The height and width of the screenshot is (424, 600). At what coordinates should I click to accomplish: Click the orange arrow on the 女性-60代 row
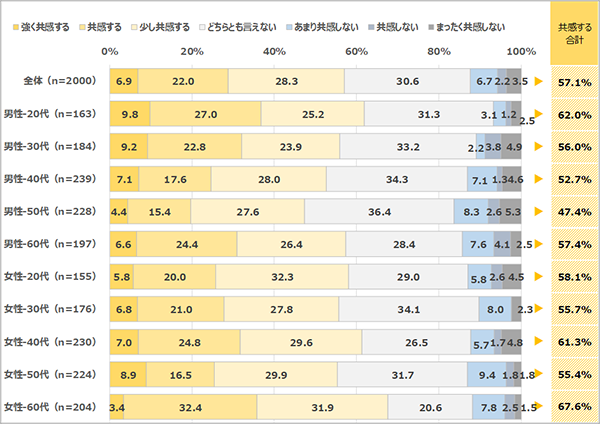coord(539,407)
